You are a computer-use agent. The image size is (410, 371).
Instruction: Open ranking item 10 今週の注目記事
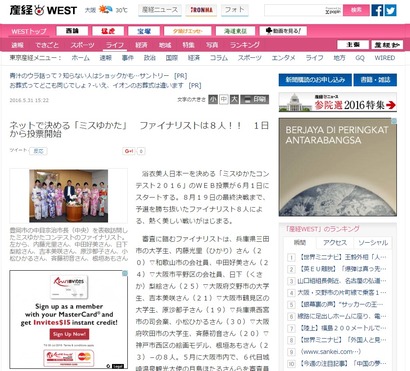pos(342,363)
